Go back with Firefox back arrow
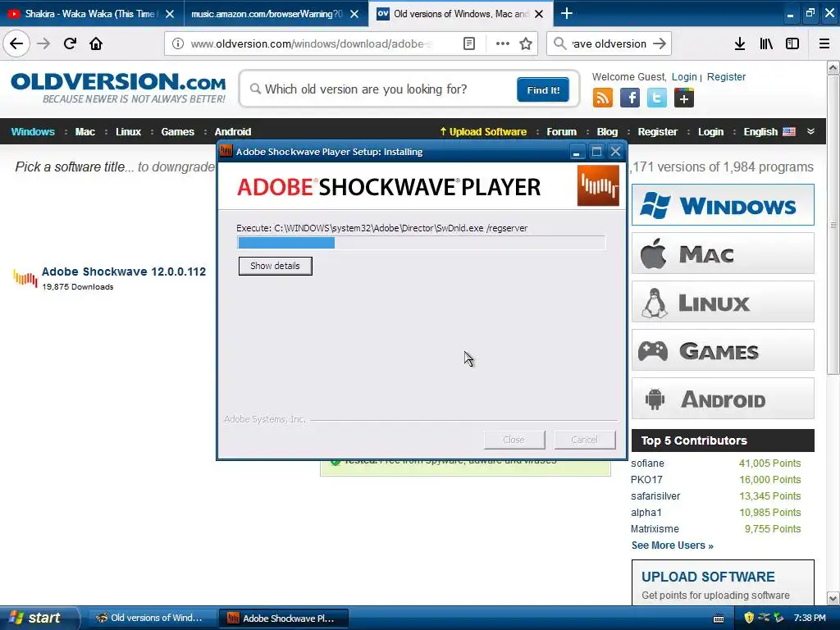The height and width of the screenshot is (630, 840). click(16, 43)
